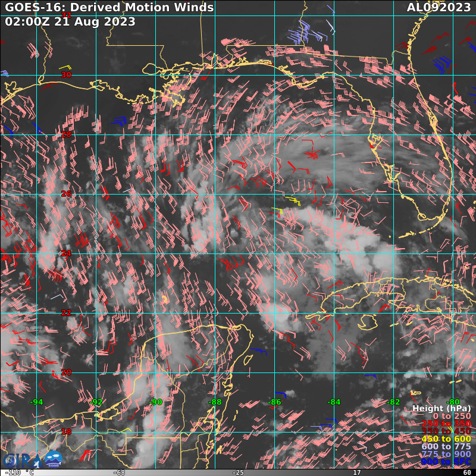Image resolution: width=476 pixels, height=476 pixels.
Task: Click the longitude label "-82"
Action: (393, 402)
